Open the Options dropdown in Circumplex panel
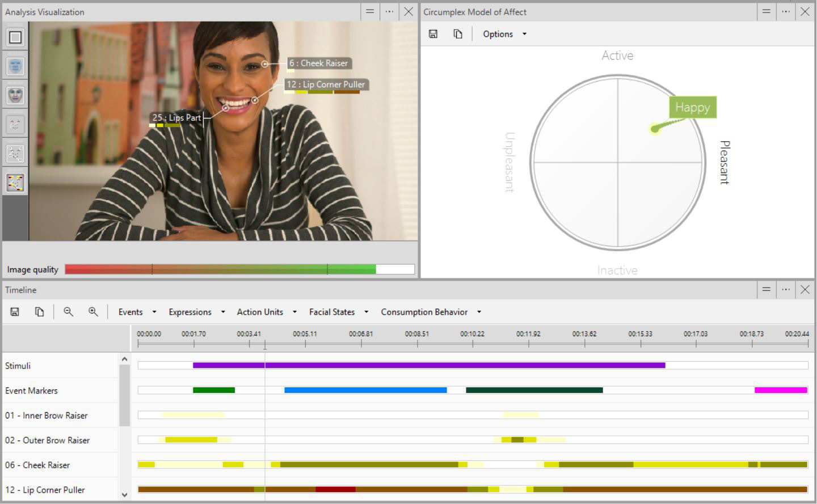The height and width of the screenshot is (504, 817). pos(504,34)
